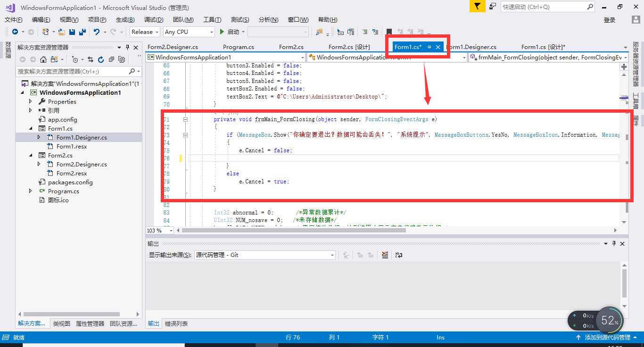Collapse the Form2.cs tree node
Image resolution: width=644 pixels, height=347 pixels.
31,155
